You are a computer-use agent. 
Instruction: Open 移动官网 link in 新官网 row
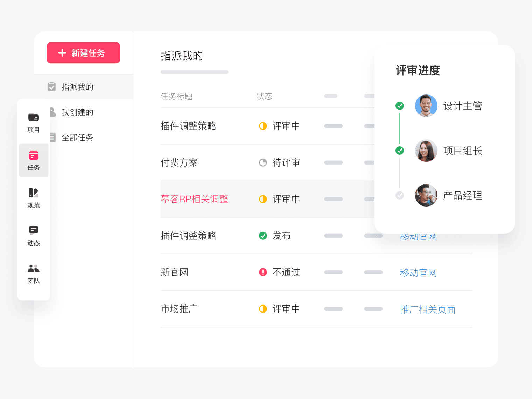click(418, 273)
